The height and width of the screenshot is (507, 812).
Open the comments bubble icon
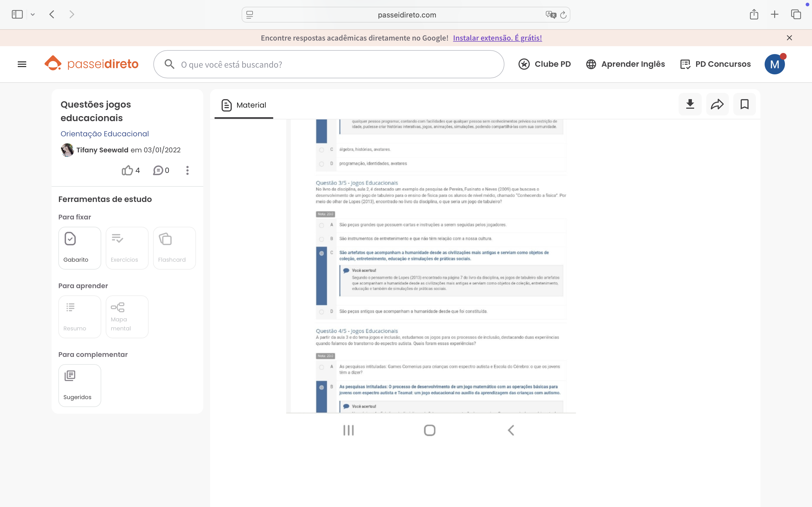tap(158, 170)
